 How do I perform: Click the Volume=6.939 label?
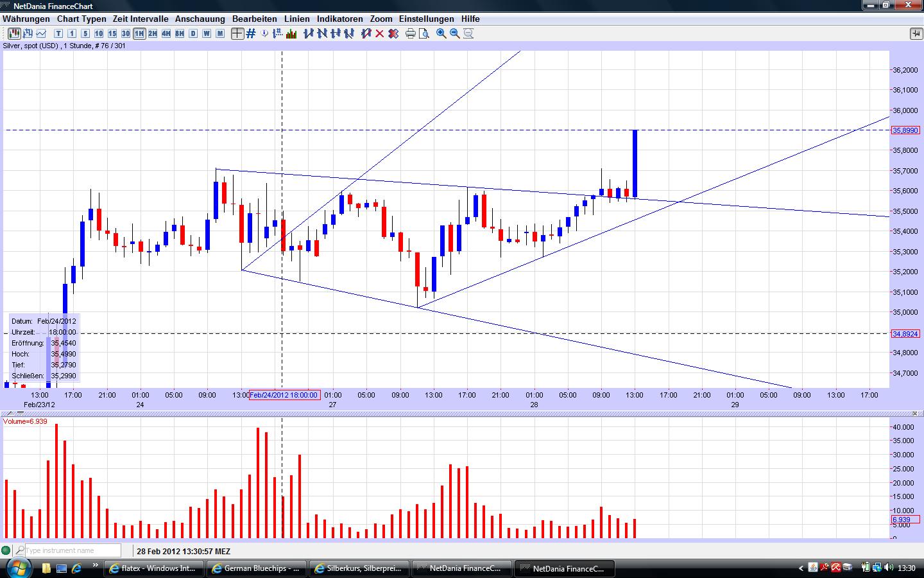(25, 421)
